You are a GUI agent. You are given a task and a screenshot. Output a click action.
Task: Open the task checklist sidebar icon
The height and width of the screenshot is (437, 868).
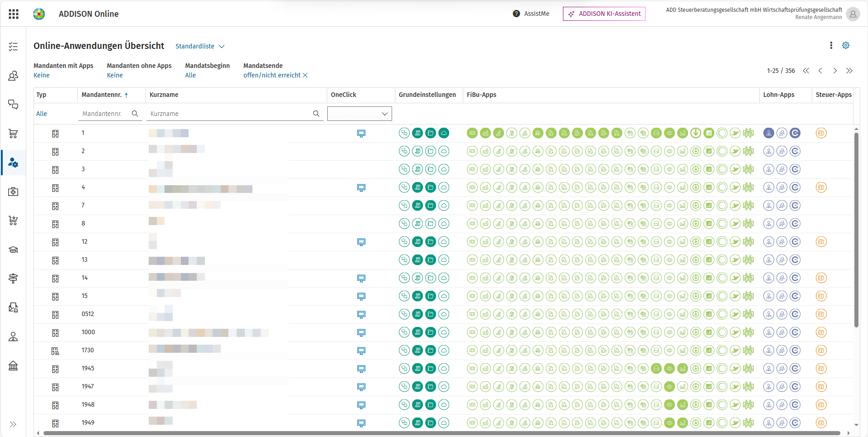13,46
